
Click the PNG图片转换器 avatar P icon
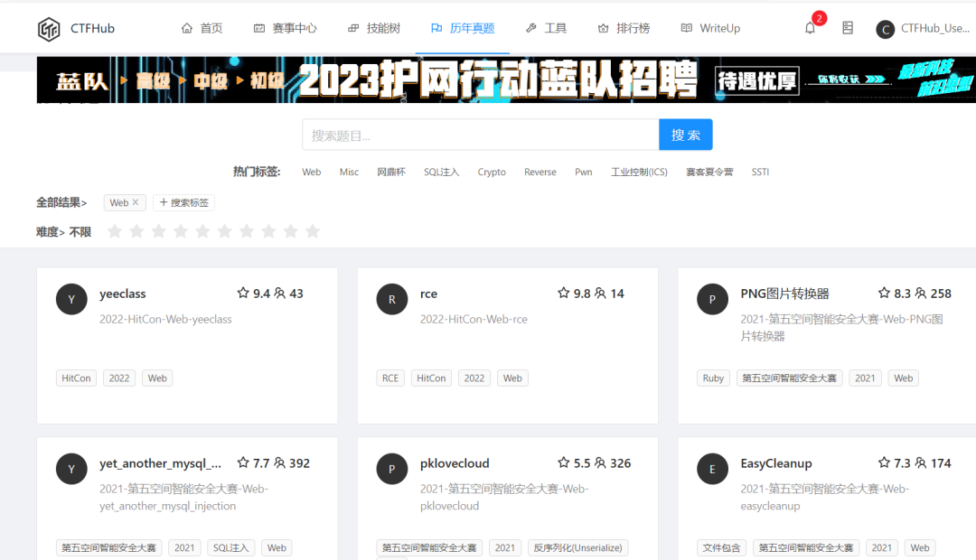(x=713, y=299)
